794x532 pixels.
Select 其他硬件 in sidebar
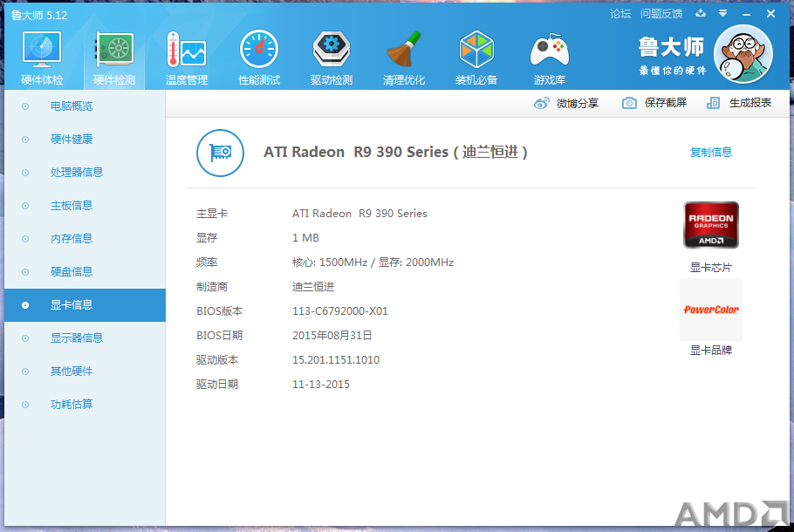[86, 372]
